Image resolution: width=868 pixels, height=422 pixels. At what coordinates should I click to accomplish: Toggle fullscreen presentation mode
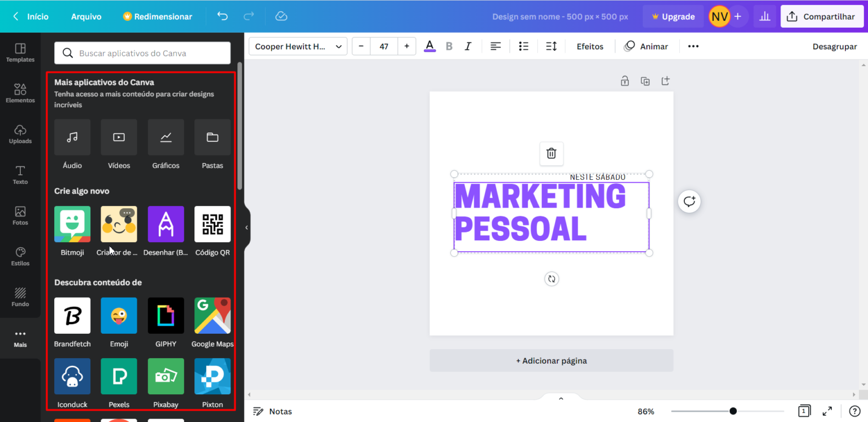pos(827,411)
